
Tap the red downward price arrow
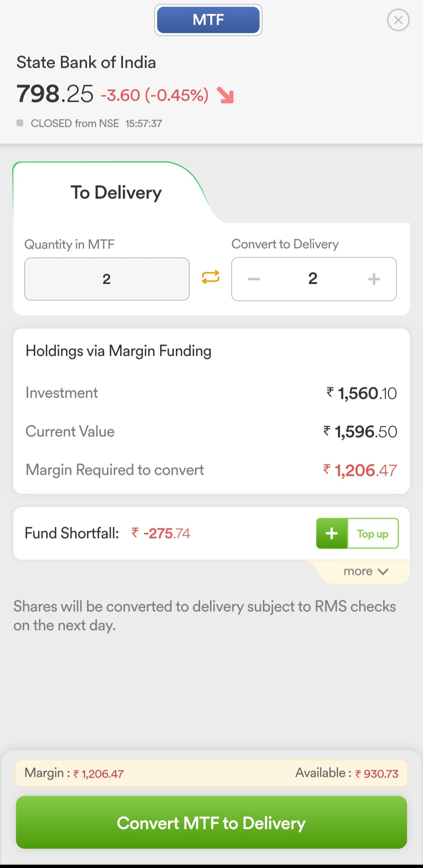(226, 95)
